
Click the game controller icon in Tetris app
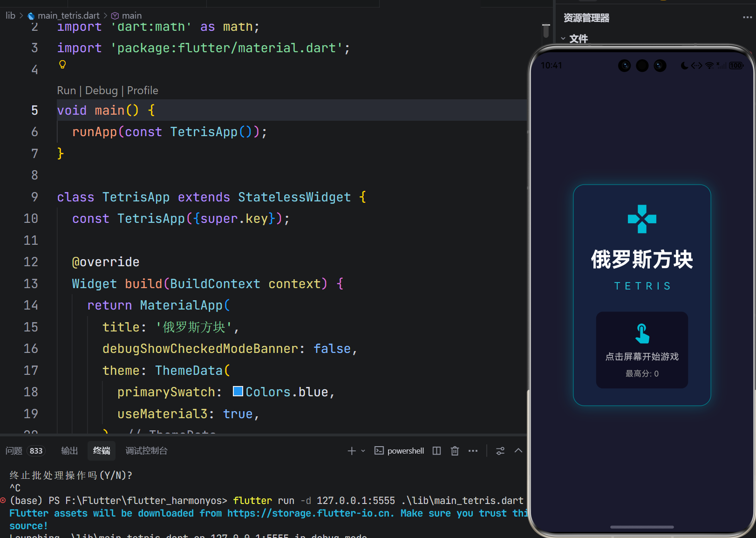click(x=642, y=219)
